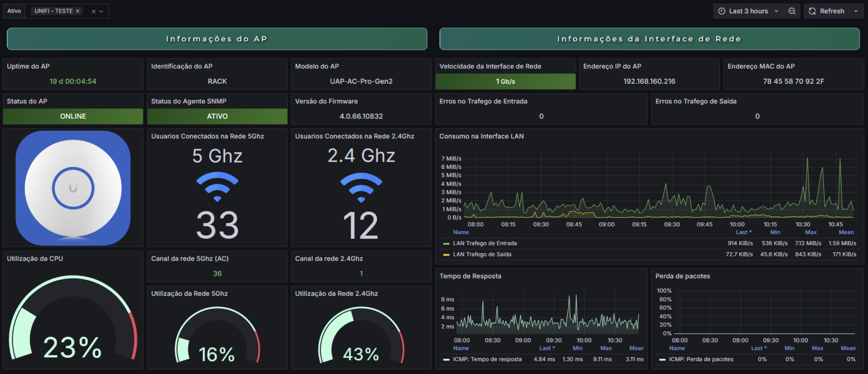Click the 2.4 Ghz wifi icon
Viewport: 868px width, 374px height.
361,187
